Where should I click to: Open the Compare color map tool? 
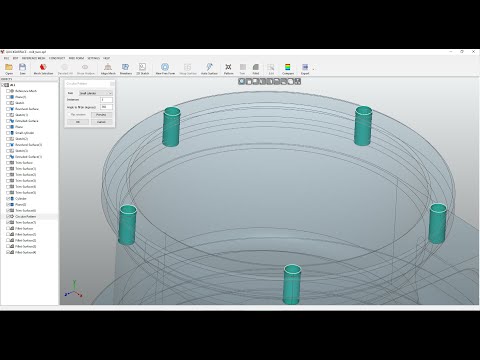pos(288,69)
